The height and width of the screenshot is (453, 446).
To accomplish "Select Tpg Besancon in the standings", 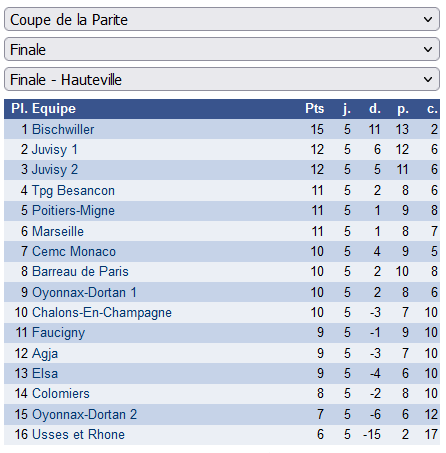I will pos(73,190).
